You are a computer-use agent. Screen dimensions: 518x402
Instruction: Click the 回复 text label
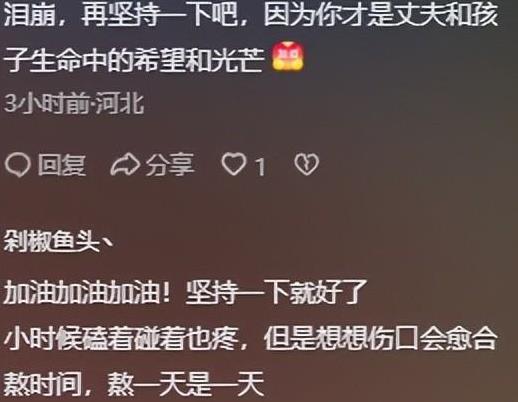[61, 165]
